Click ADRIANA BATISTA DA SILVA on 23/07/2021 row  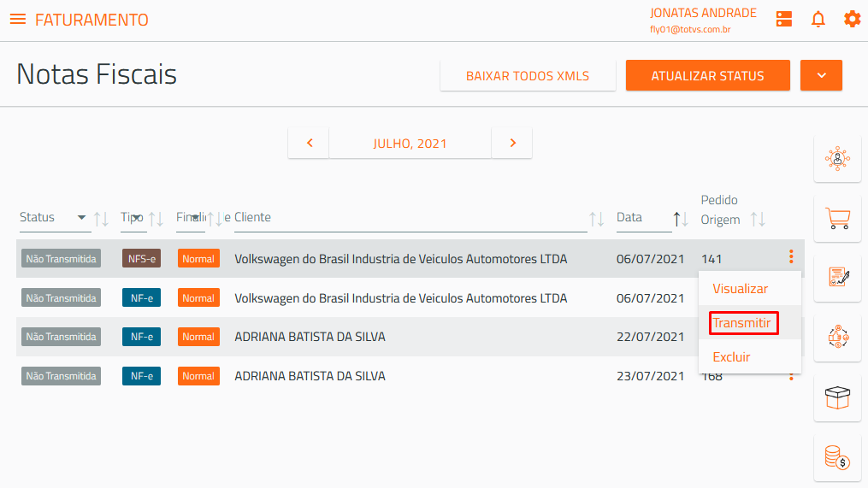(310, 376)
